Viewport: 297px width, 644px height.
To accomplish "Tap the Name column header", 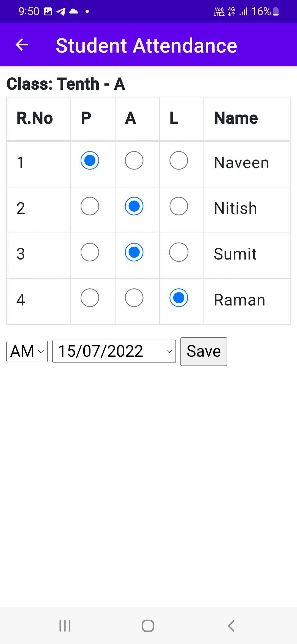I will (x=236, y=118).
